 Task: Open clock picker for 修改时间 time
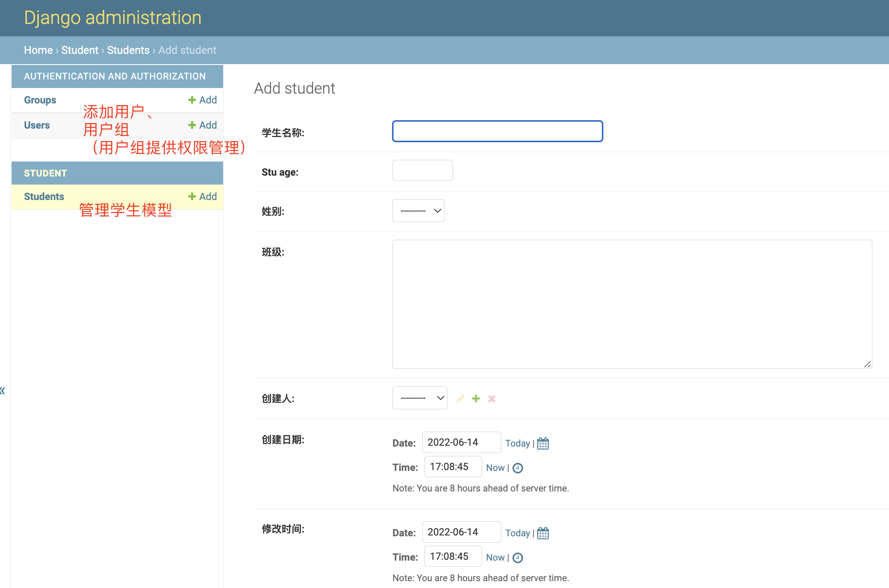coord(518,557)
